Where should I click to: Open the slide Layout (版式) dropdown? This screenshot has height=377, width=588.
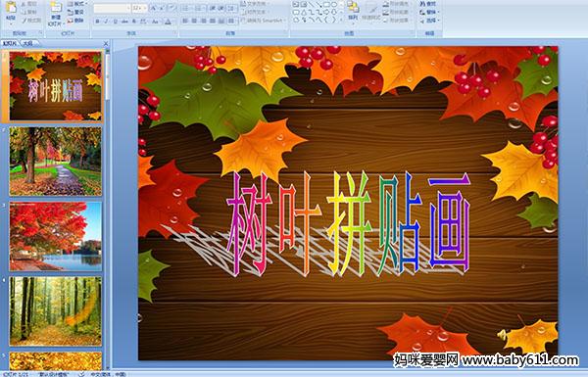[x=77, y=4]
